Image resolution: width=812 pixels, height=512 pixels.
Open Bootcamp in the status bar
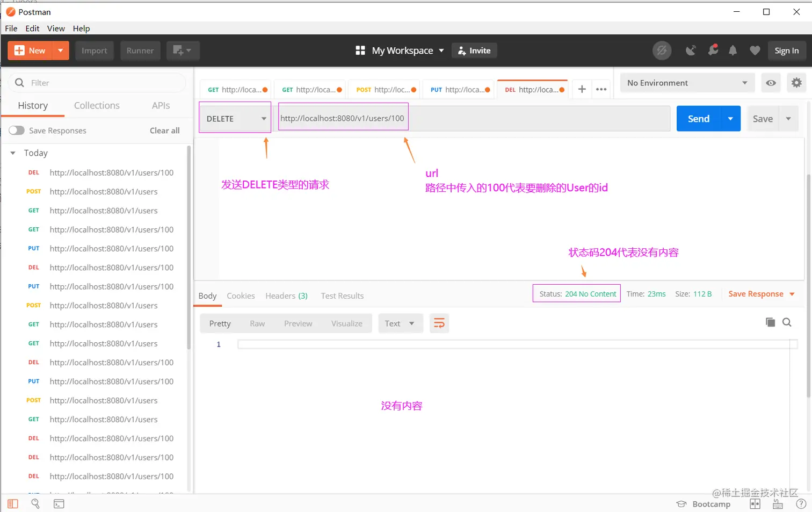704,504
